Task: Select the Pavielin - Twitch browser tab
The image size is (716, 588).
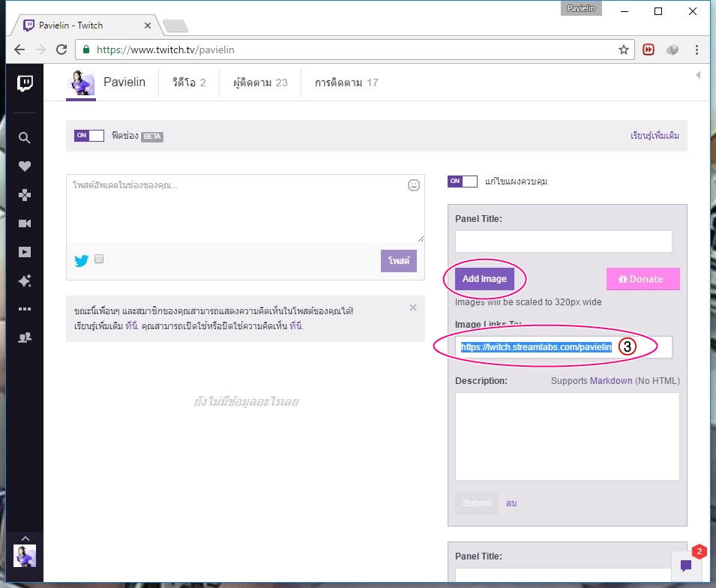Action: [87, 25]
